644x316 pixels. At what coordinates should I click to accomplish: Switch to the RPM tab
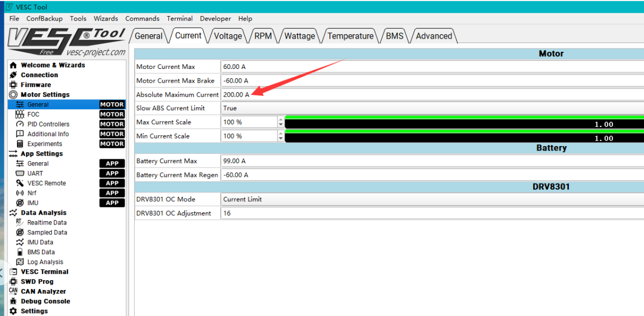click(x=263, y=36)
